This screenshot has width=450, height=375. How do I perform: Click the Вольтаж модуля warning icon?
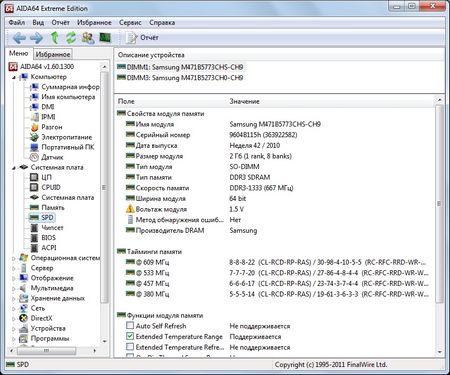[x=130, y=209]
